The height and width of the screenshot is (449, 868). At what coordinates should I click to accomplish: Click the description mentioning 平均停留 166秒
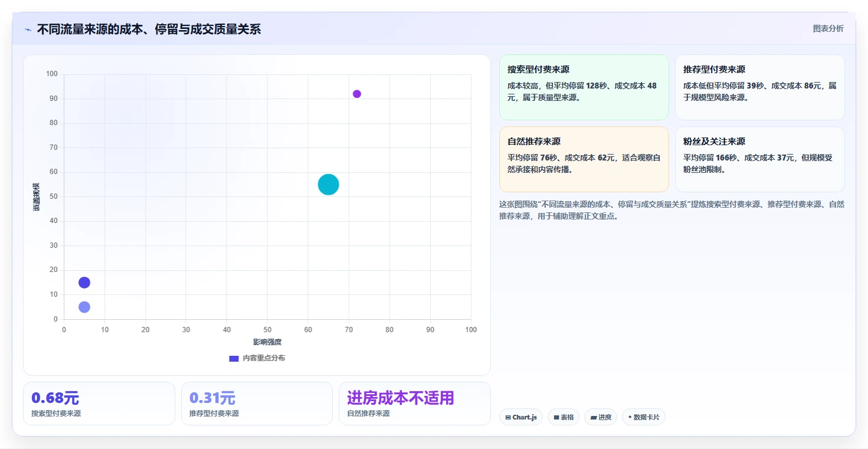pyautogui.click(x=759, y=163)
